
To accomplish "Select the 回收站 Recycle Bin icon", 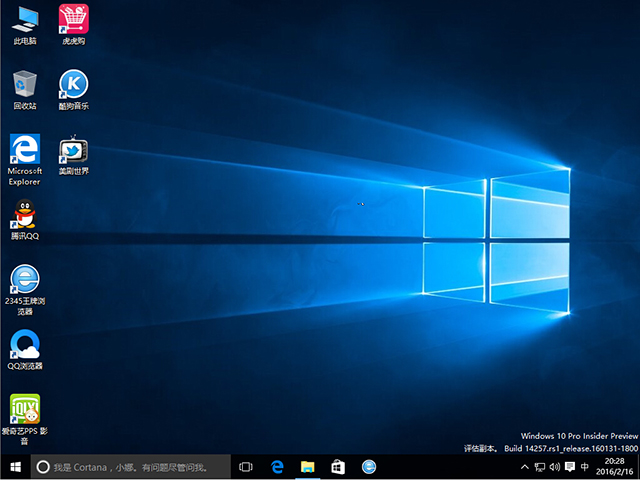I will click(x=25, y=84).
